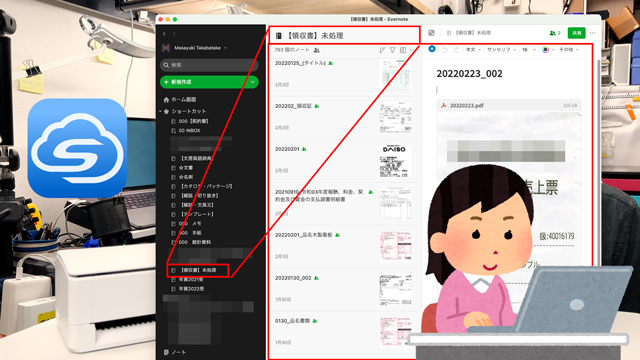Click the undo arrow in editor toolbar
Screen dimensions: 640x360
[445, 49]
